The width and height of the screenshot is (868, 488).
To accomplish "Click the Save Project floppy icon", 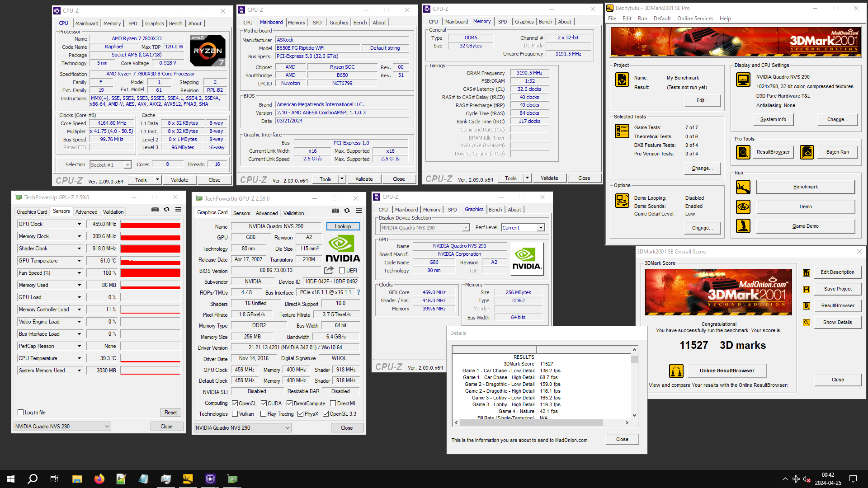I will [x=807, y=289].
